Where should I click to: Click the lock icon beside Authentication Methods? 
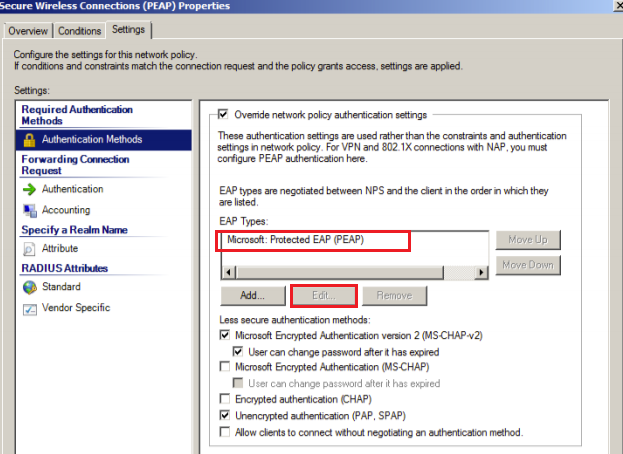point(29,140)
